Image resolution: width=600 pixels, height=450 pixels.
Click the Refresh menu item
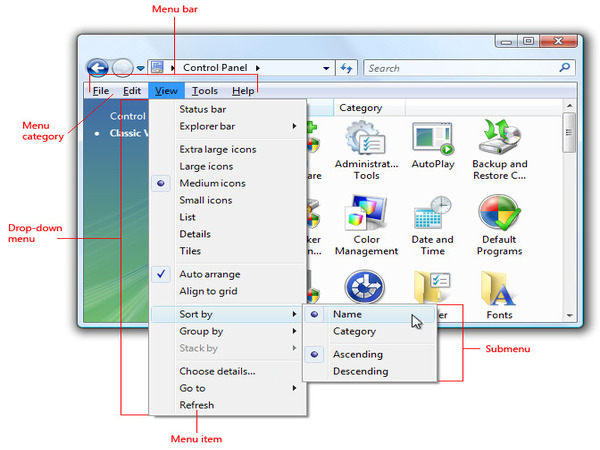click(196, 405)
